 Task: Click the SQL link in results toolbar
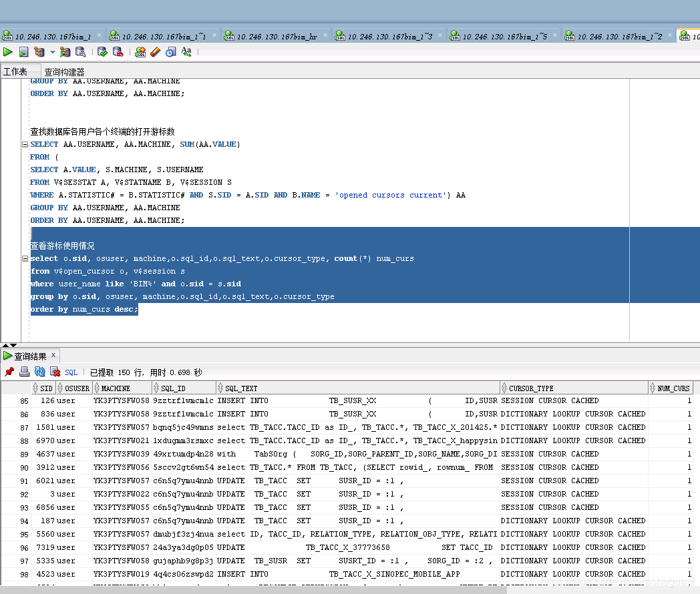71,372
